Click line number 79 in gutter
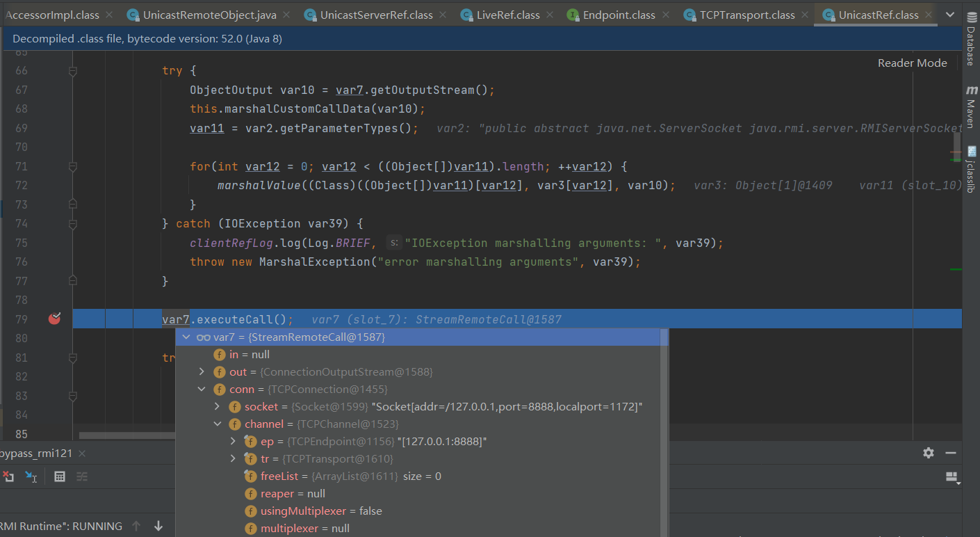The image size is (980, 537). pyautogui.click(x=21, y=319)
